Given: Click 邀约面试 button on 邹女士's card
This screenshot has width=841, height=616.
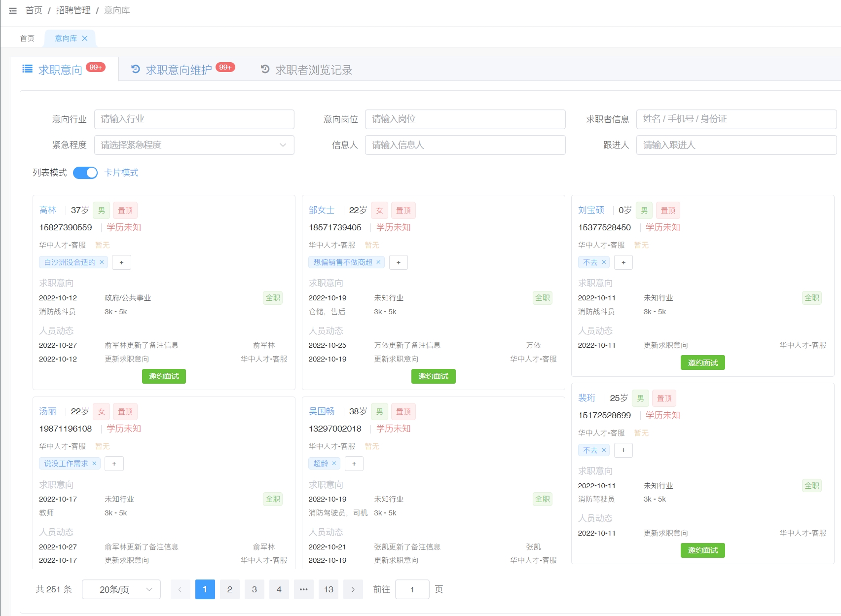Looking at the screenshot, I should tap(433, 376).
